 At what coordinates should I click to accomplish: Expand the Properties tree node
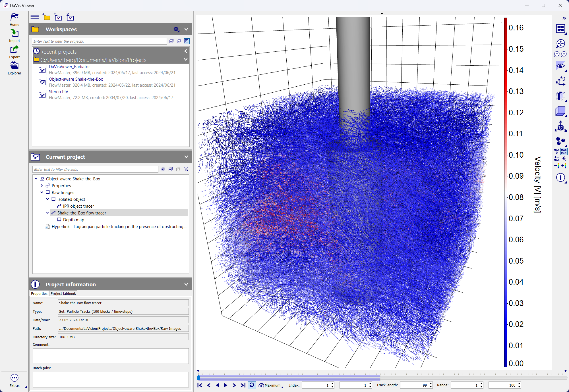[42, 185]
